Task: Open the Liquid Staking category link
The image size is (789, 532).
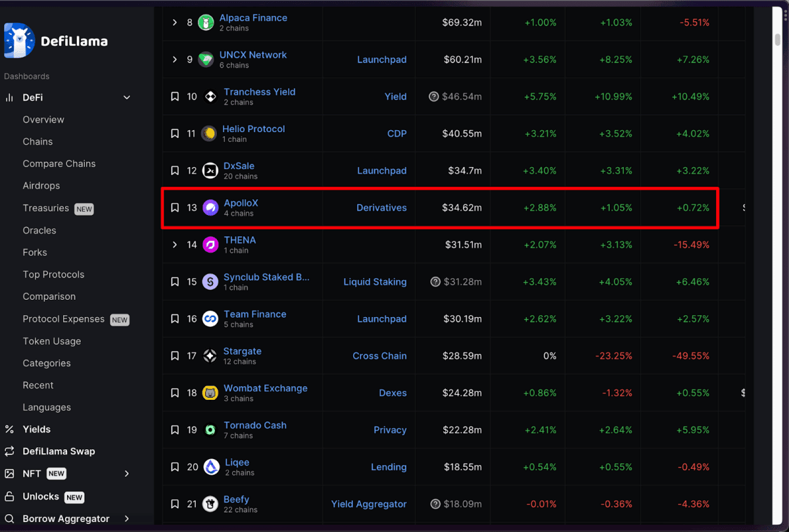Action: [x=375, y=282]
